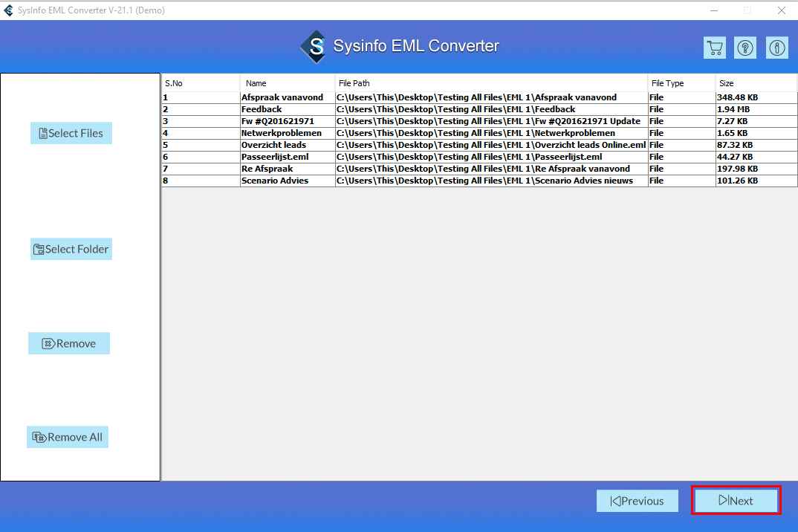Sort by the File Path column header
798x532 pixels.
[x=491, y=83]
